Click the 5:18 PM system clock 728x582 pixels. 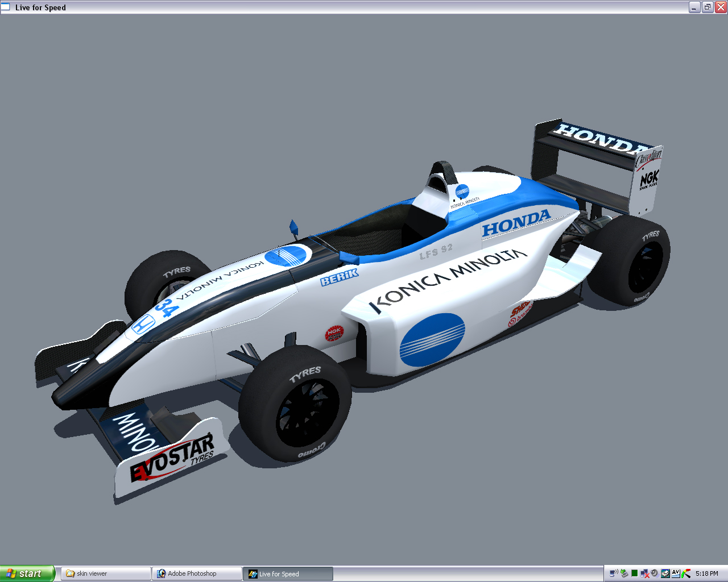[707, 573]
